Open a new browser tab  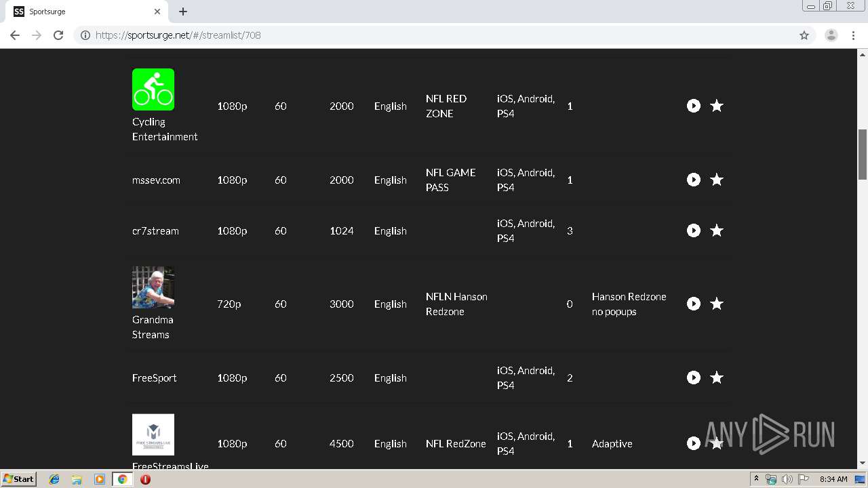[x=183, y=12]
